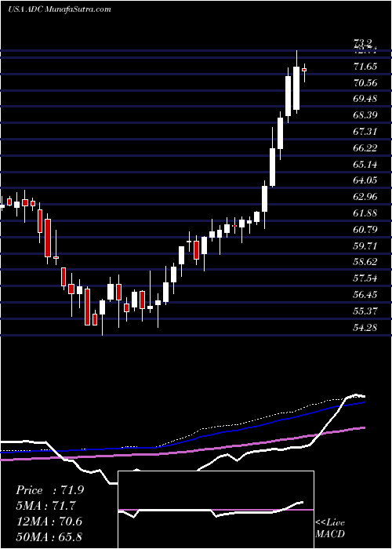Screen dimensions: 392x549
Task: Click the 55.37 price axis label
Action: pos(365,311)
